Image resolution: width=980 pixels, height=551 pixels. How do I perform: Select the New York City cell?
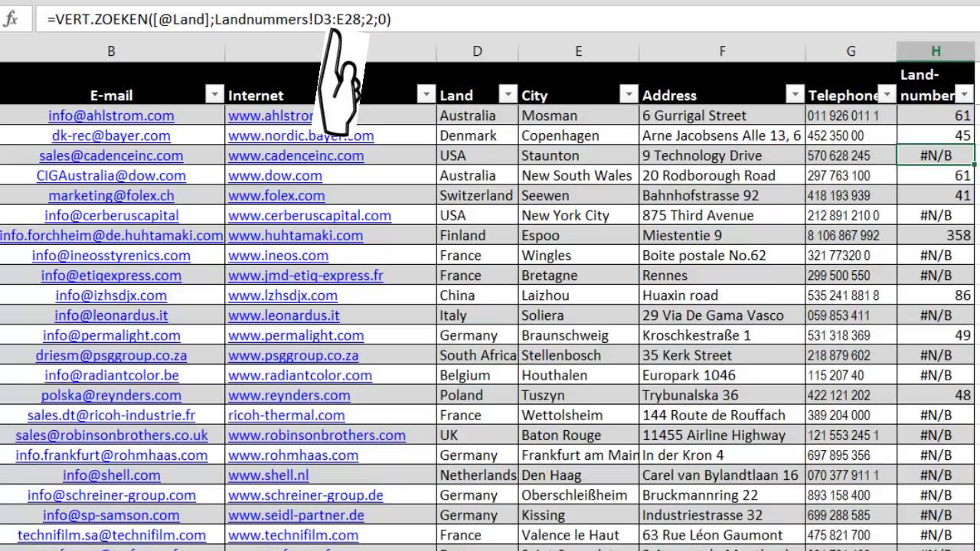(x=578, y=215)
